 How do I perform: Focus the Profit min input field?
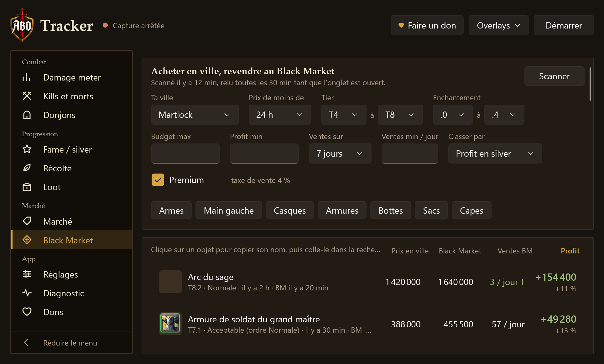click(x=264, y=153)
